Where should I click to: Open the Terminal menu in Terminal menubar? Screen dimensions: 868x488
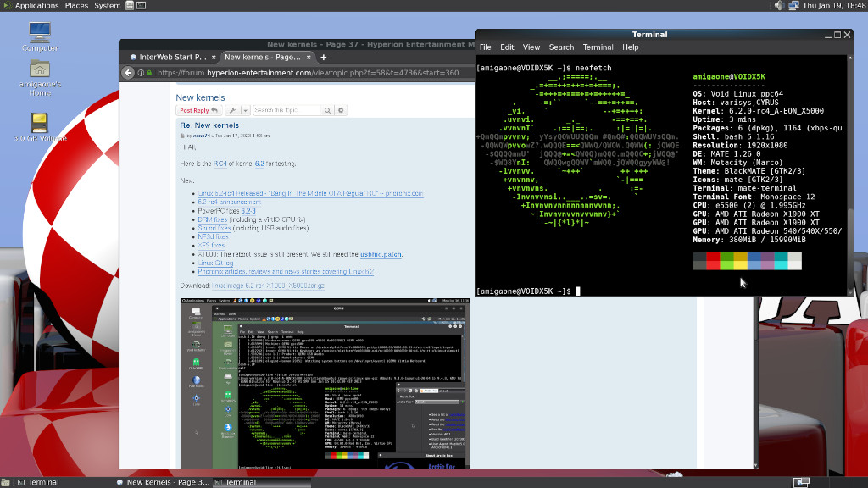[x=598, y=47]
